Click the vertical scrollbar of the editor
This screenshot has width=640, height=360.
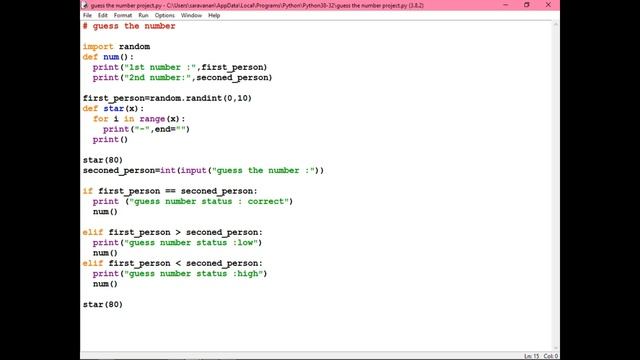click(556, 186)
